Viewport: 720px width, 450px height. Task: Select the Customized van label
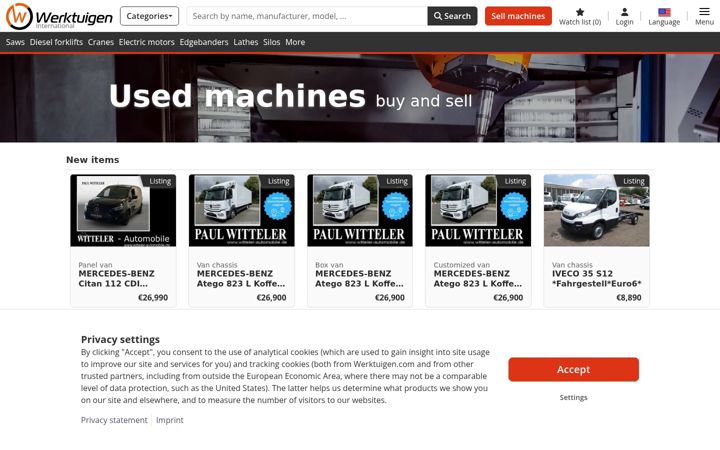(461, 265)
